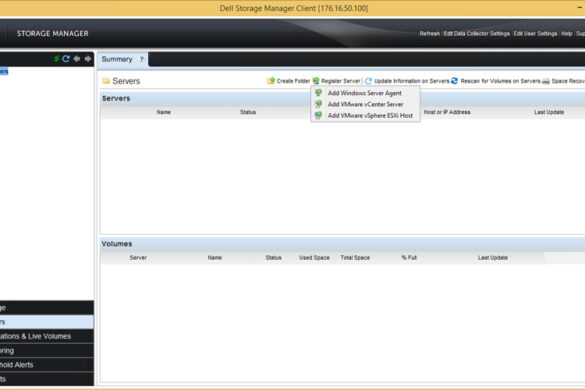Viewport: 585px width, 390px height.
Task: Open Edit User Settings
Action: 535,34
